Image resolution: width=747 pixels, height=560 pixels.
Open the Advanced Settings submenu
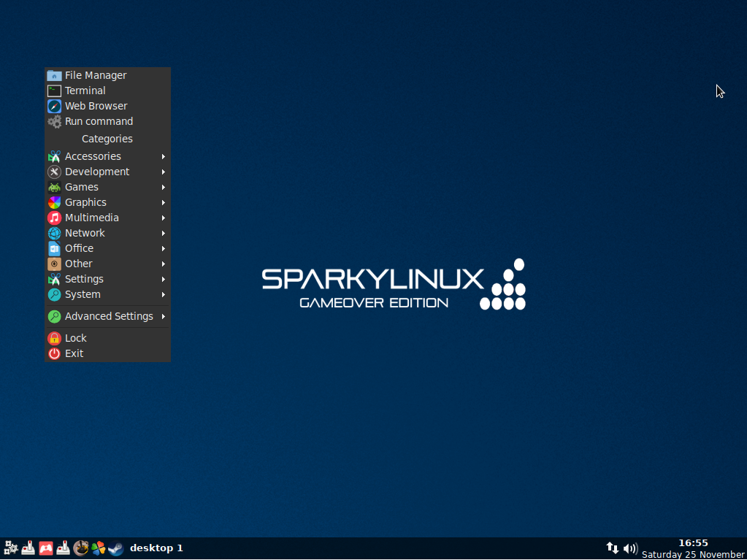coord(108,316)
